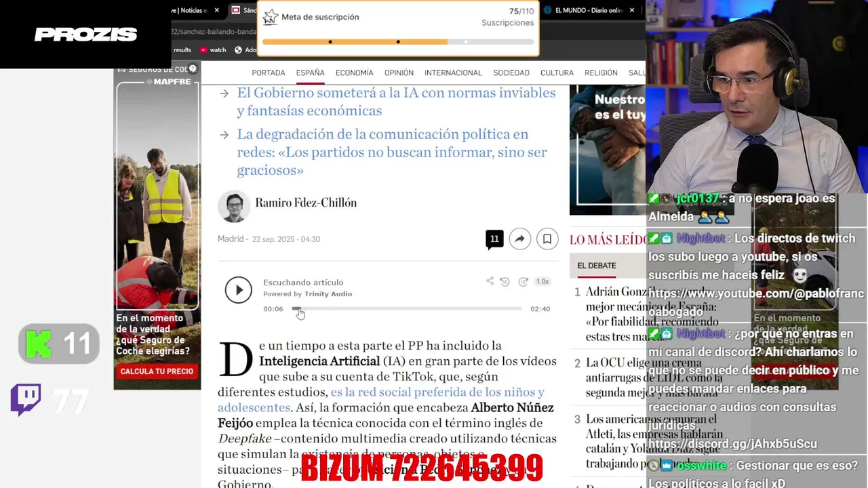Screen dimensions: 868x488
Task: Click the PROZIS sponsor logo
Action: pyautogui.click(x=85, y=35)
